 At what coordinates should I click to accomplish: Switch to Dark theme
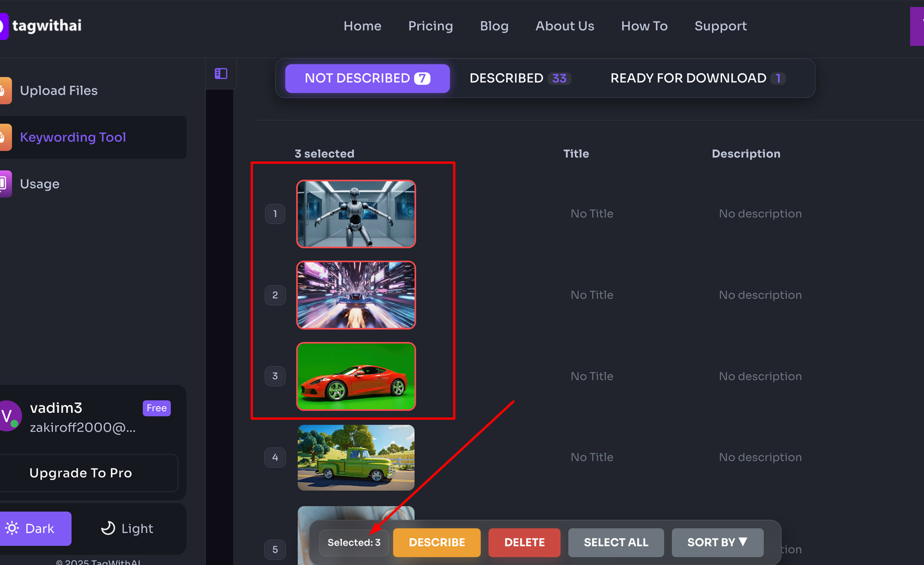coord(35,528)
